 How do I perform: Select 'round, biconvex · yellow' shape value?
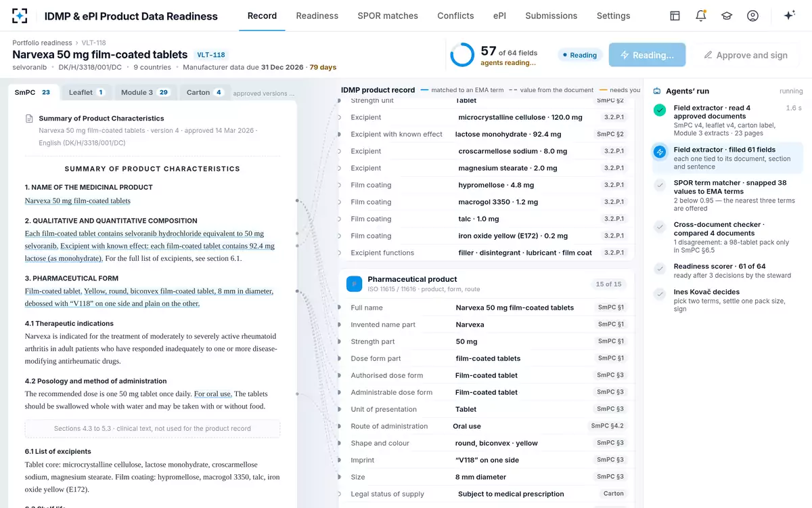[497, 443]
